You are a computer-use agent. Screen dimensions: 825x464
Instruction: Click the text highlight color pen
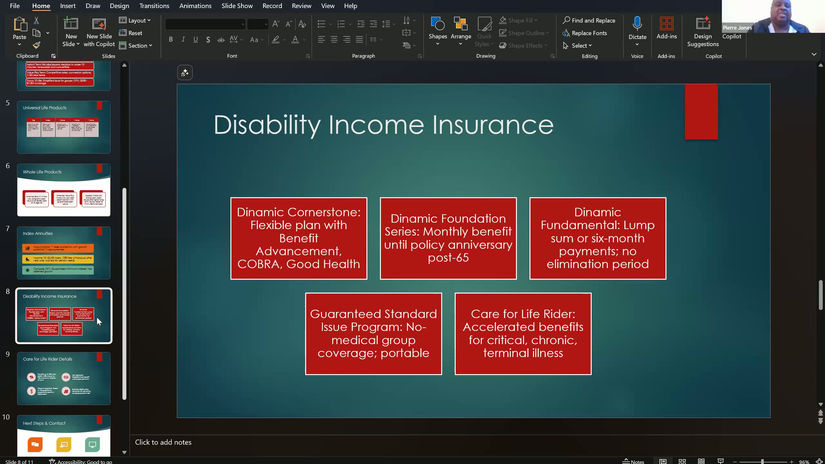coord(276,40)
